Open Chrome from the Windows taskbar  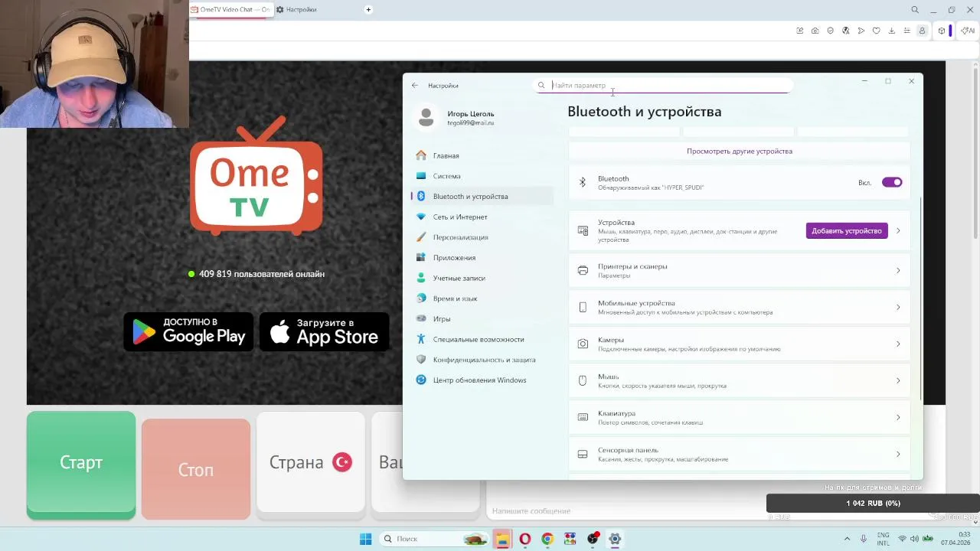click(547, 539)
